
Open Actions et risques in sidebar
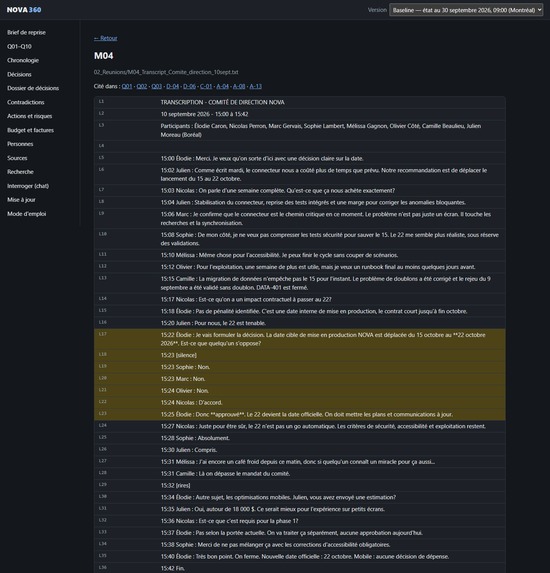30,116
